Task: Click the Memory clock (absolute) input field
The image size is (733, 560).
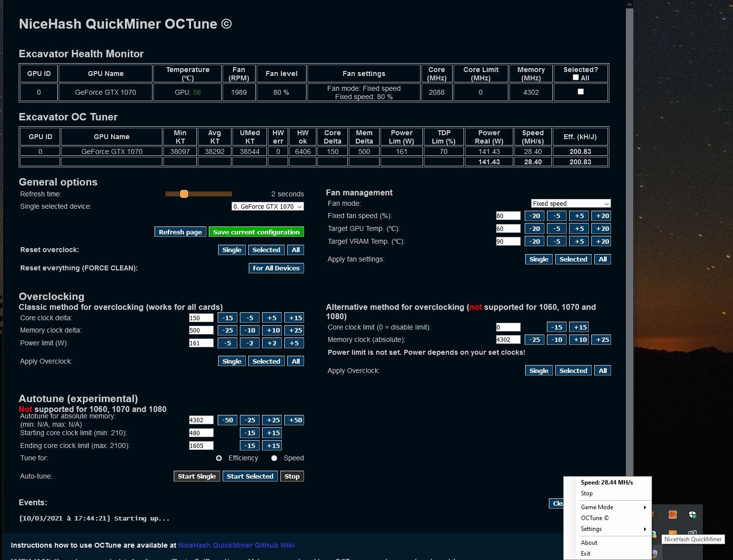Action: [x=508, y=339]
